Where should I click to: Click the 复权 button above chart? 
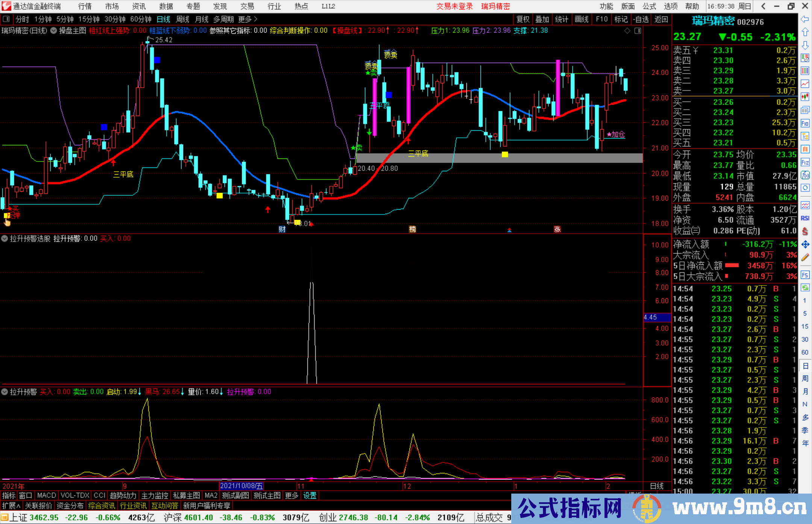[x=523, y=19]
